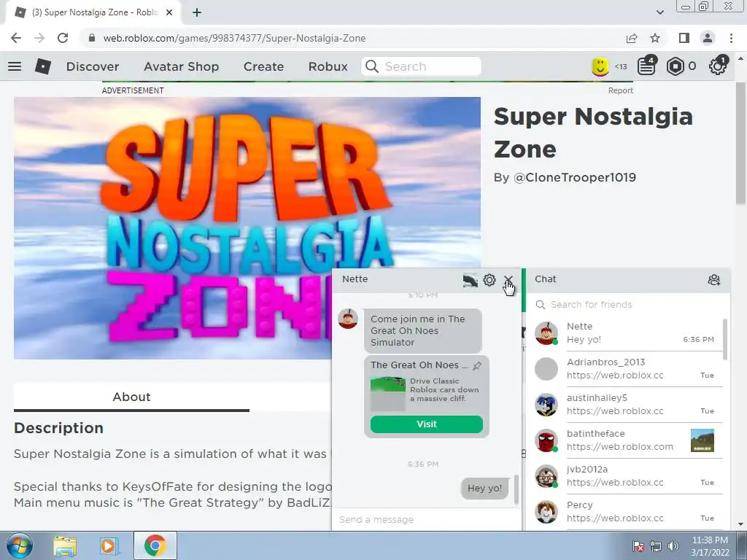This screenshot has height=560, width=747.
Task: Open the Create page
Action: coord(263,66)
